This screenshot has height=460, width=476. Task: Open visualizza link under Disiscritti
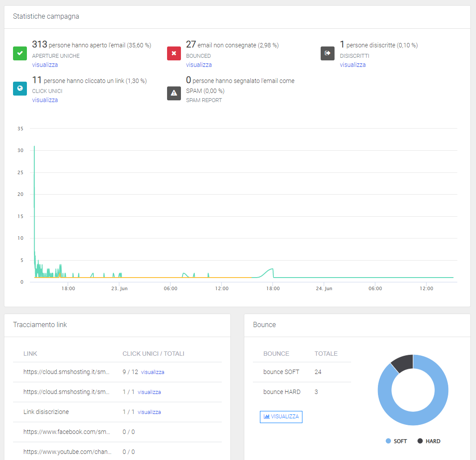coord(352,65)
